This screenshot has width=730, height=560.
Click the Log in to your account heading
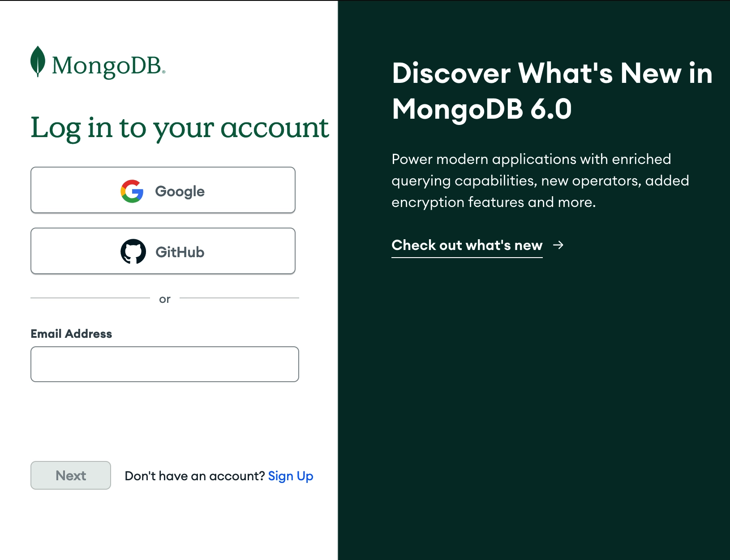[180, 129]
